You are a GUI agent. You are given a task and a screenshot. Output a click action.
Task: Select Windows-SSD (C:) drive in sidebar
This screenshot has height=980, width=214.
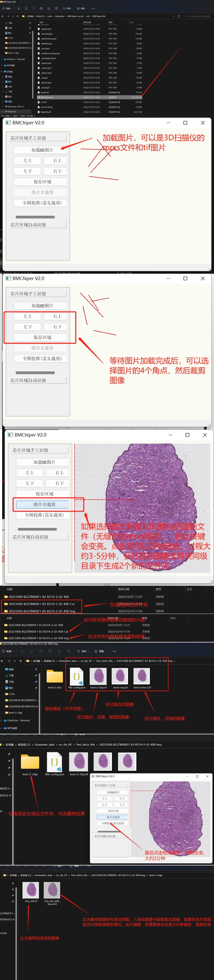(x=16, y=107)
